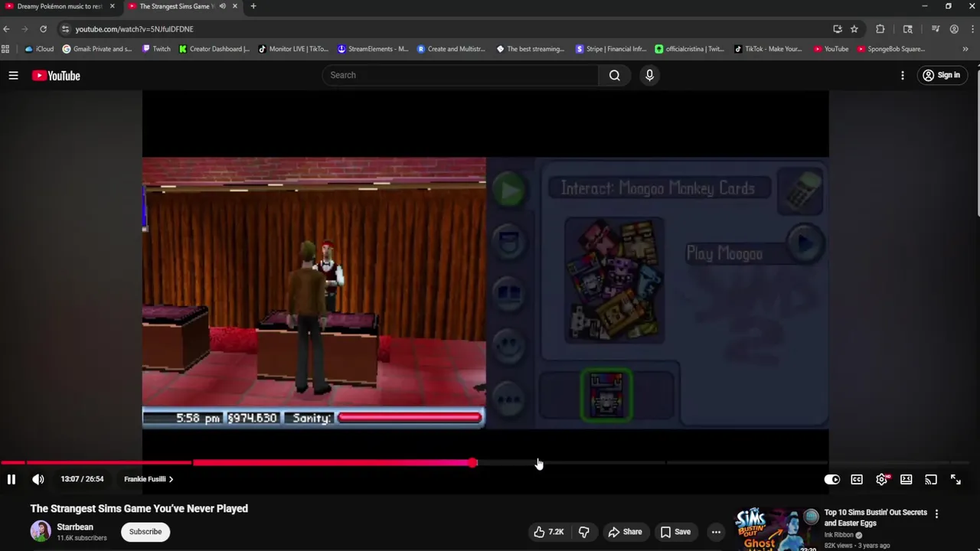Like the video with 7.2K likes
Screen dimensions: 980x551
549,532
